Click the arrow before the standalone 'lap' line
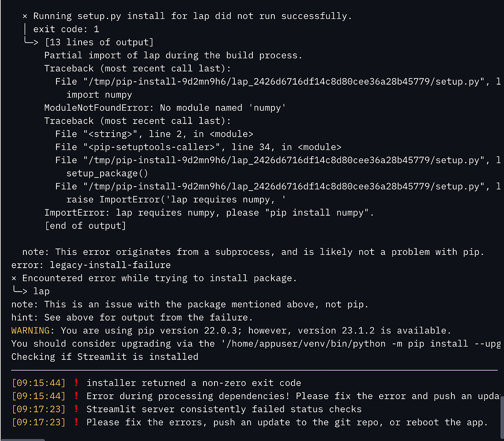Screen dimensions: 504x441 coord(20,291)
